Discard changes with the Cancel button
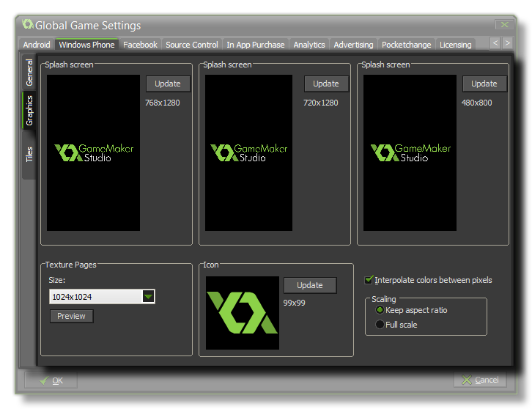532x409 pixels. (x=480, y=380)
